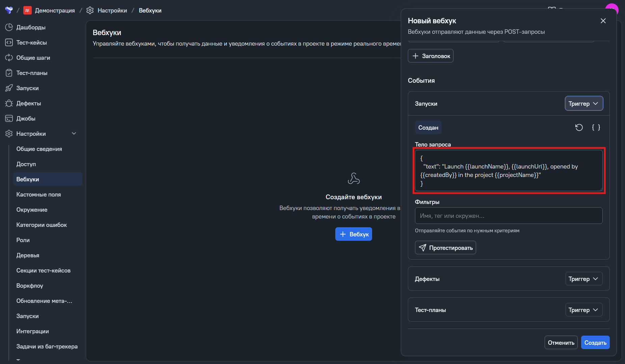This screenshot has width=625, height=364.
Task: Open the curly braces variables icon
Action: point(596,127)
